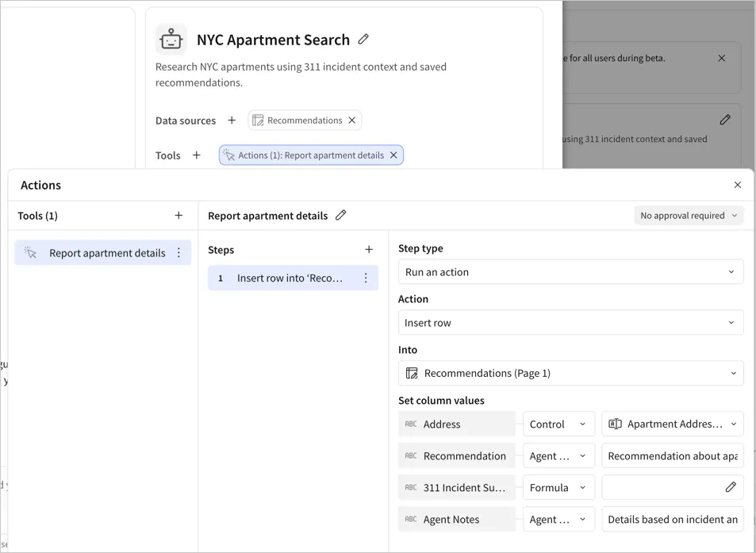
Task: Edit the 311 Incident formula with pencil
Action: coord(731,487)
